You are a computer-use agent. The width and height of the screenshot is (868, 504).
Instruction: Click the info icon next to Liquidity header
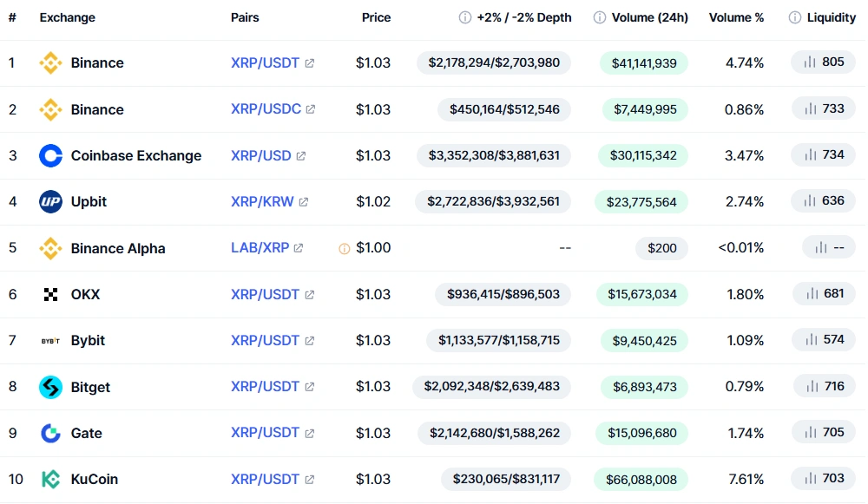(x=795, y=17)
